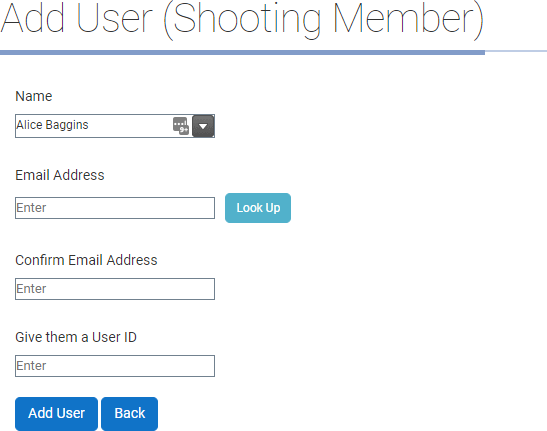The image size is (547, 431).
Task: Focus the Email Address input field
Action: tap(115, 208)
